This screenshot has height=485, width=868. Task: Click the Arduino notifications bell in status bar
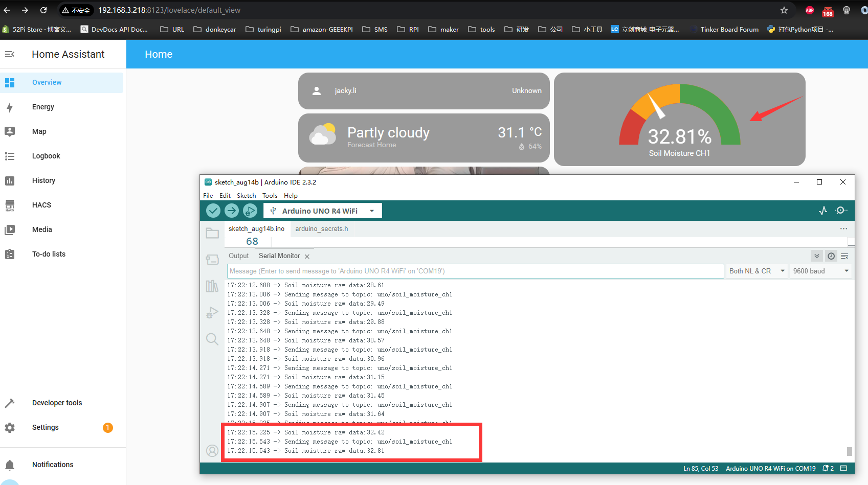click(828, 468)
